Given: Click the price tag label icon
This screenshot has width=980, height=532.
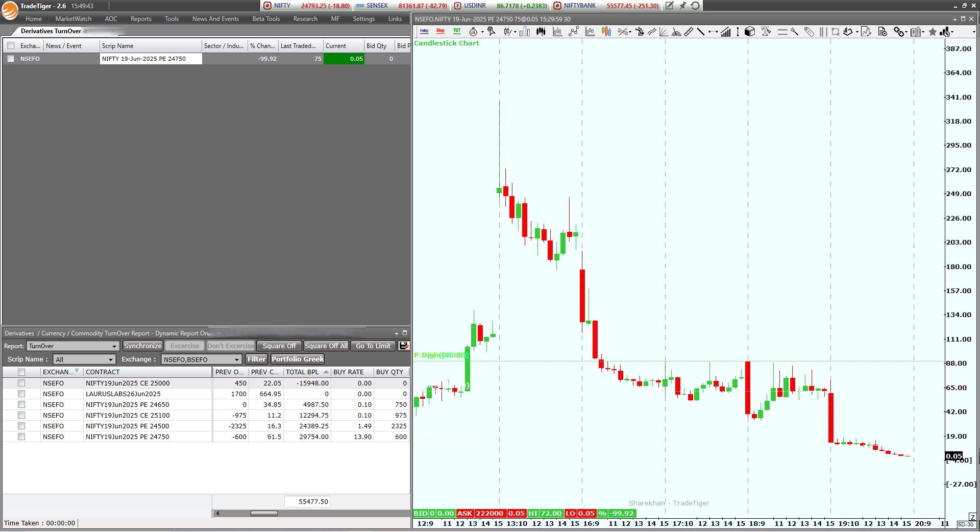Looking at the screenshot, I should click(x=809, y=32).
